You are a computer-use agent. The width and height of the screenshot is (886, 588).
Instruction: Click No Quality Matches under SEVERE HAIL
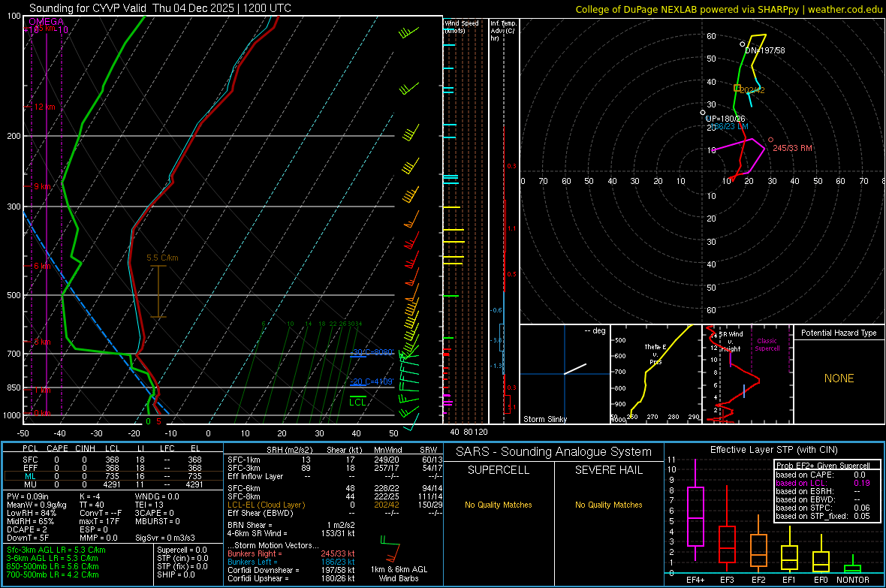(608, 505)
